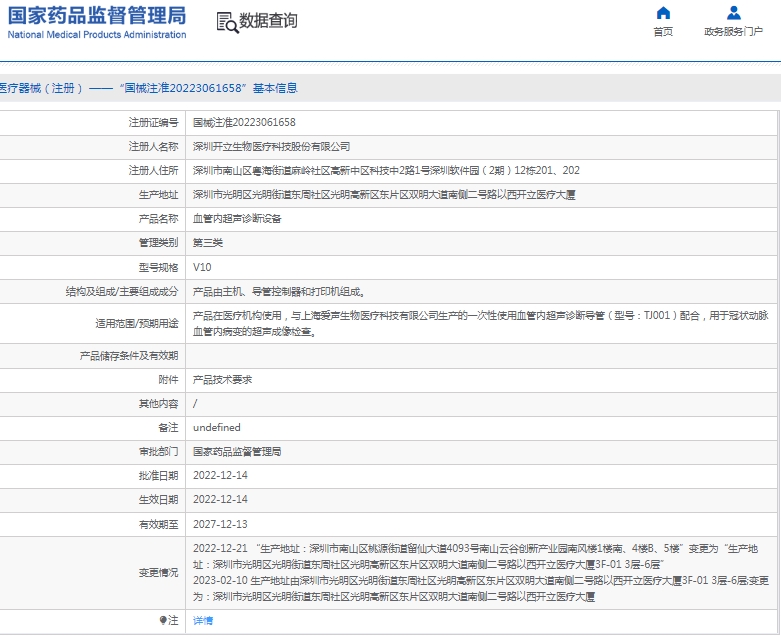Click the 2022-12-21 change record entry
The image size is (781, 643).
(x=475, y=556)
